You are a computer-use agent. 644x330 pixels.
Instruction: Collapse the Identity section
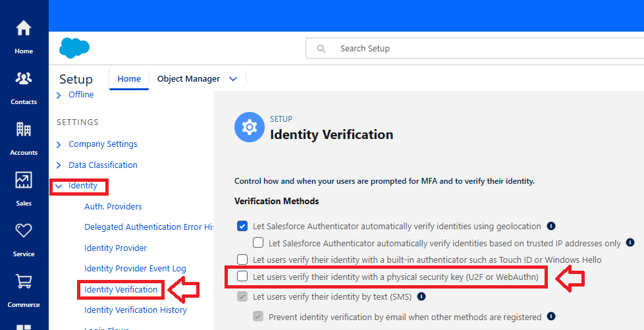[x=59, y=186]
